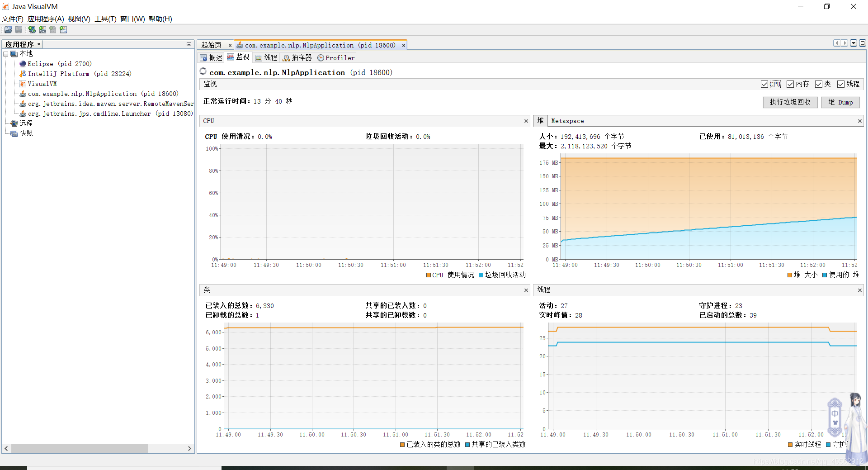Click the Eclipse application icon

point(23,64)
